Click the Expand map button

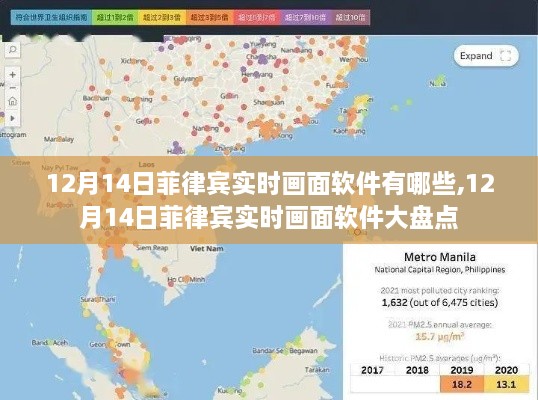486,56
